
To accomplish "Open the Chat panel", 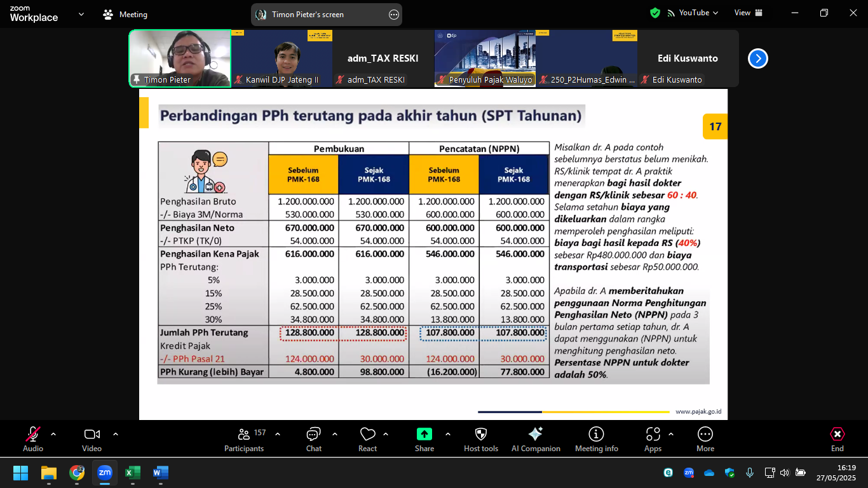I will [x=313, y=439].
